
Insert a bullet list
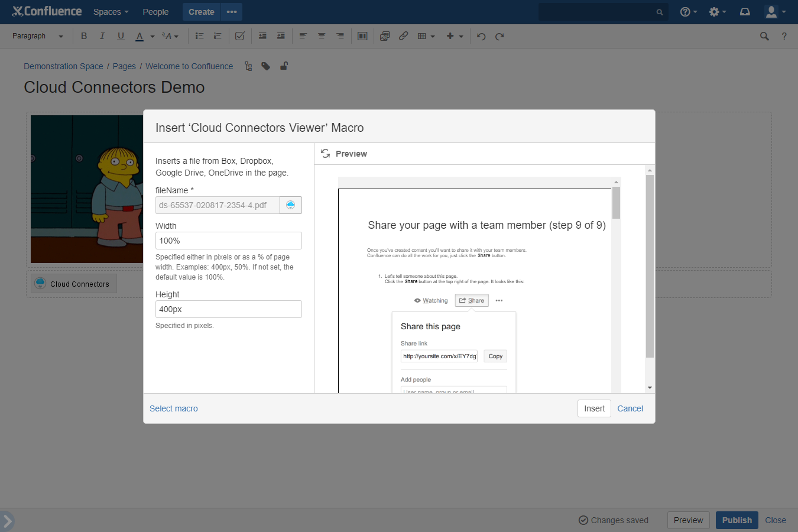(x=199, y=36)
